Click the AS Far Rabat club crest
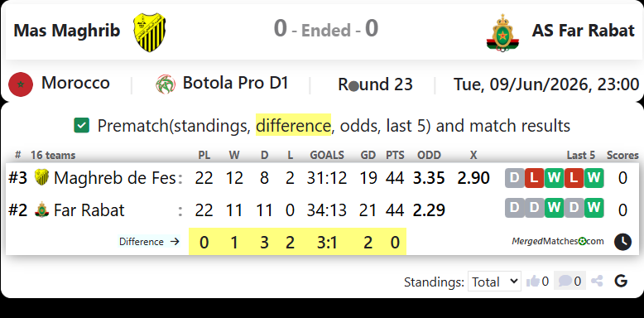The image size is (644, 318). [502, 32]
